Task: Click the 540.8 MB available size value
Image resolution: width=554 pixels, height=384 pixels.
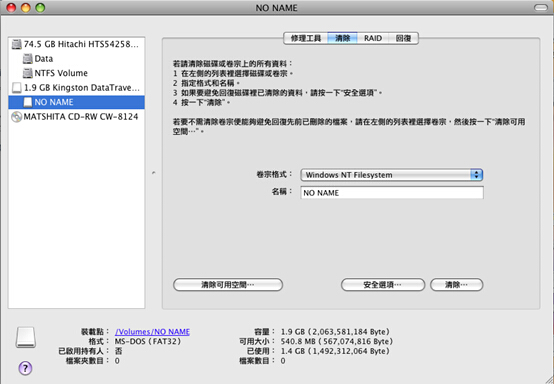Action: (x=337, y=342)
